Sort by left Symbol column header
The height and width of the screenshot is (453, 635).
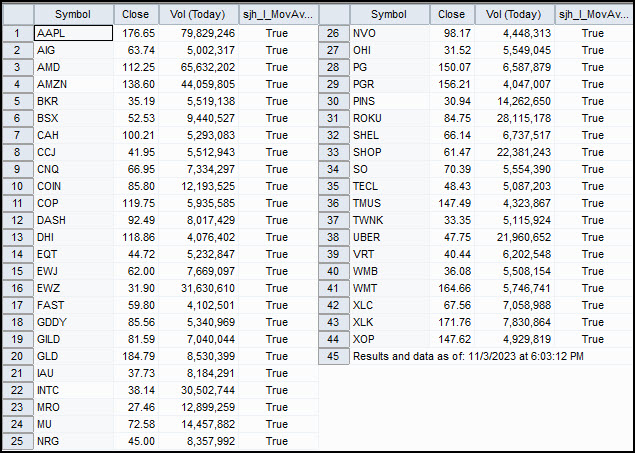74,15
